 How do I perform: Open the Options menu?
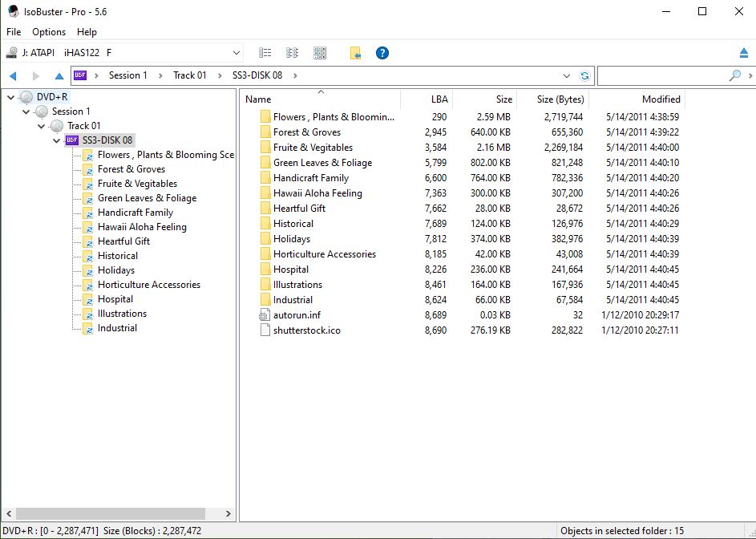coord(49,32)
